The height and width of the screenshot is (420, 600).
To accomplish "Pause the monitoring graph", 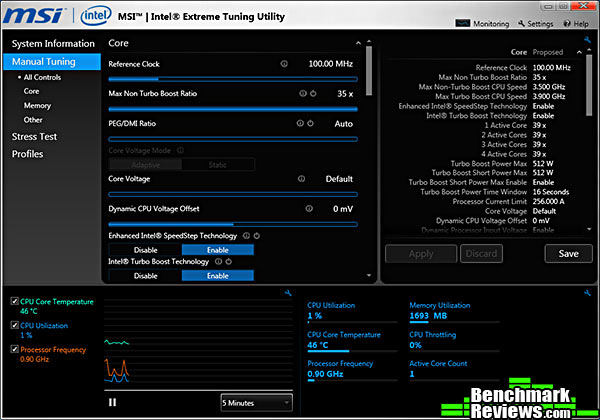I will click(x=112, y=402).
